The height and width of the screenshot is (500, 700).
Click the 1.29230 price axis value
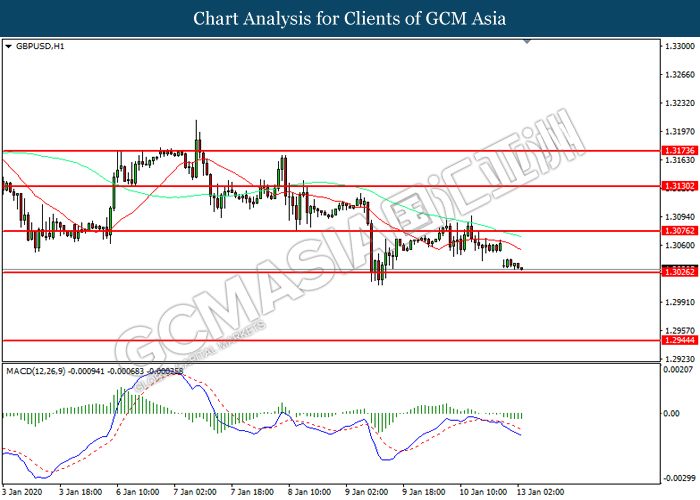point(680,359)
